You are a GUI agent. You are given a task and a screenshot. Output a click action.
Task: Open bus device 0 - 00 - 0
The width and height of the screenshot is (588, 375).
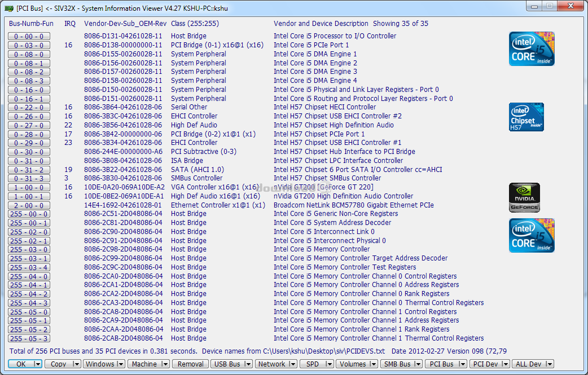(29, 36)
